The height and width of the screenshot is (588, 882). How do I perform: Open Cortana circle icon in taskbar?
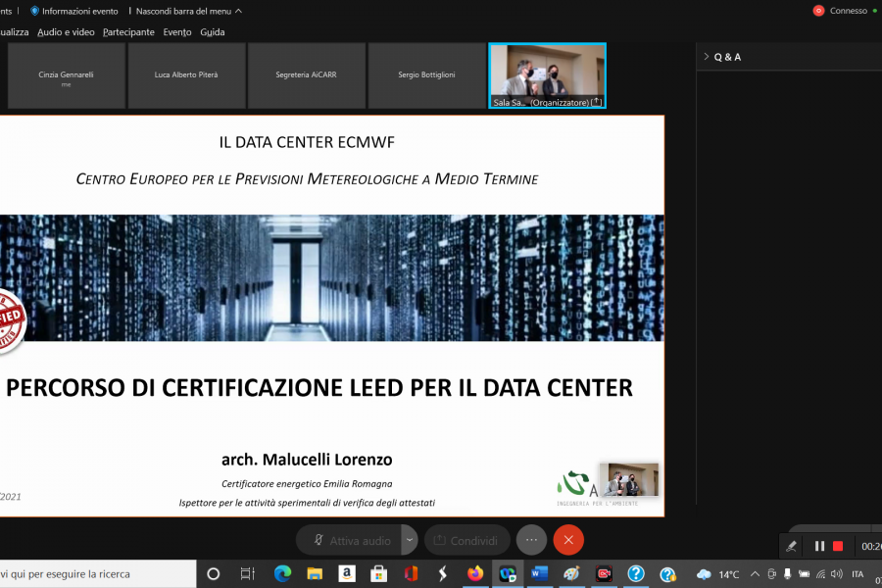tap(214, 574)
